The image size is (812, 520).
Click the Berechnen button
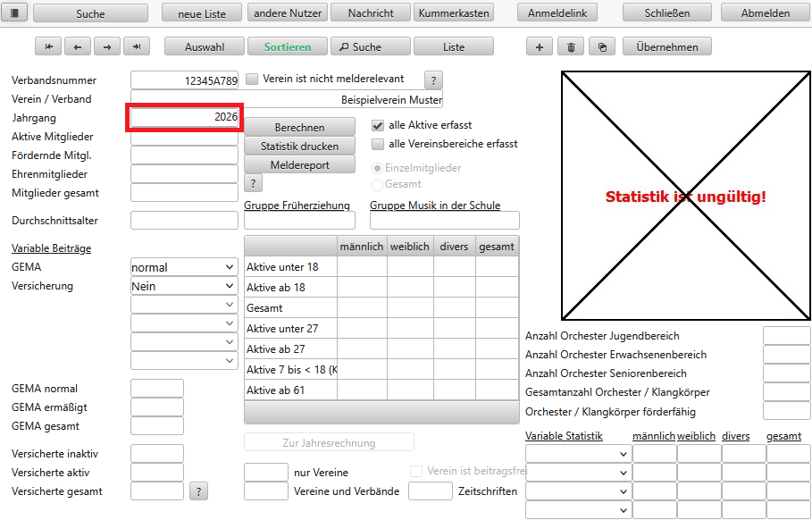click(x=299, y=128)
